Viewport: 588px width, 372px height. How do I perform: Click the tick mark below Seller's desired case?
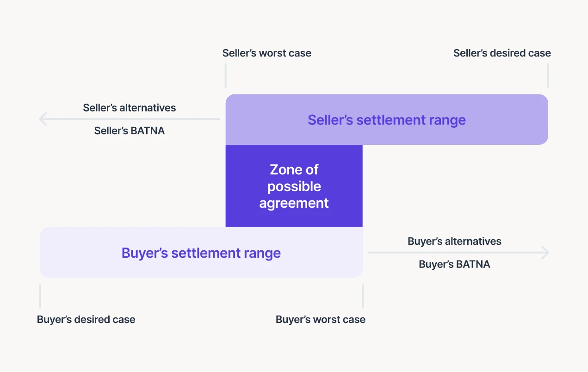(548, 76)
